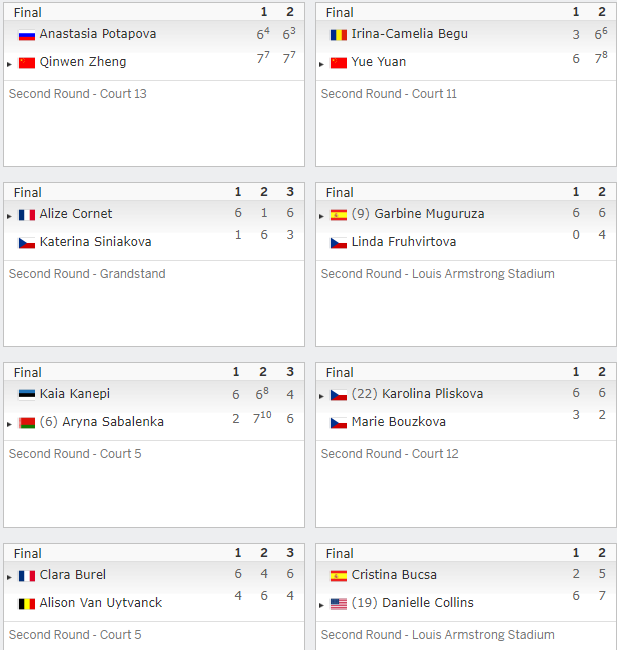Click Second Round - Grandstand match info
The width and height of the screenshot is (617, 650).
coord(87,274)
